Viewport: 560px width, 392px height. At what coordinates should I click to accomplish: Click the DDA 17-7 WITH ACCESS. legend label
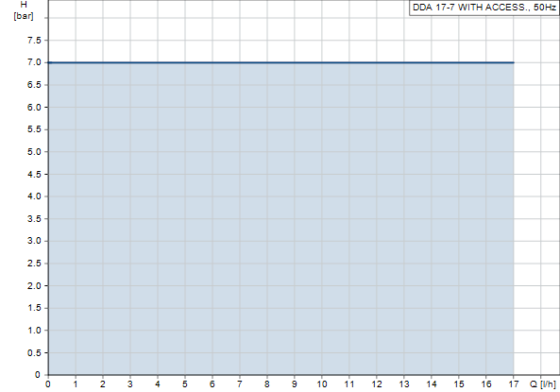coord(484,8)
